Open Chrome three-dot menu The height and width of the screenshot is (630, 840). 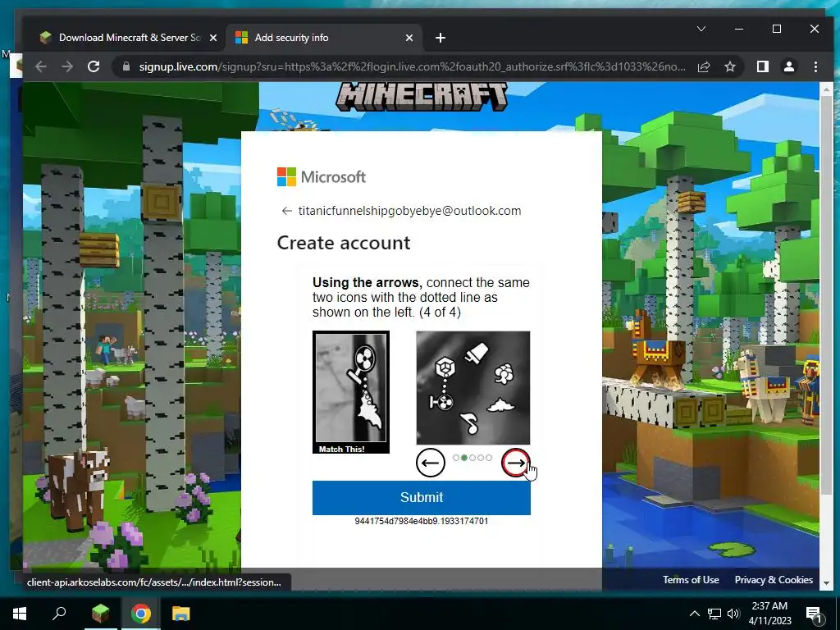pos(815,66)
